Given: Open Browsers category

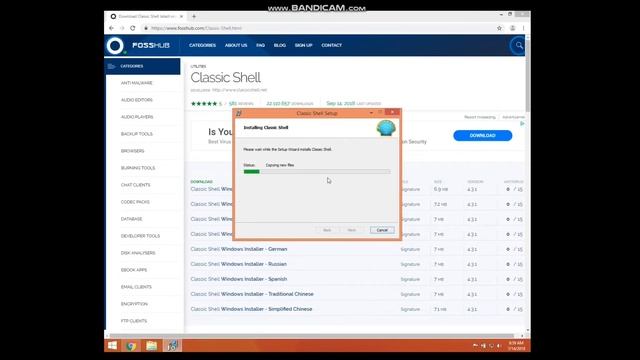Looking at the screenshot, I should click(x=132, y=151).
